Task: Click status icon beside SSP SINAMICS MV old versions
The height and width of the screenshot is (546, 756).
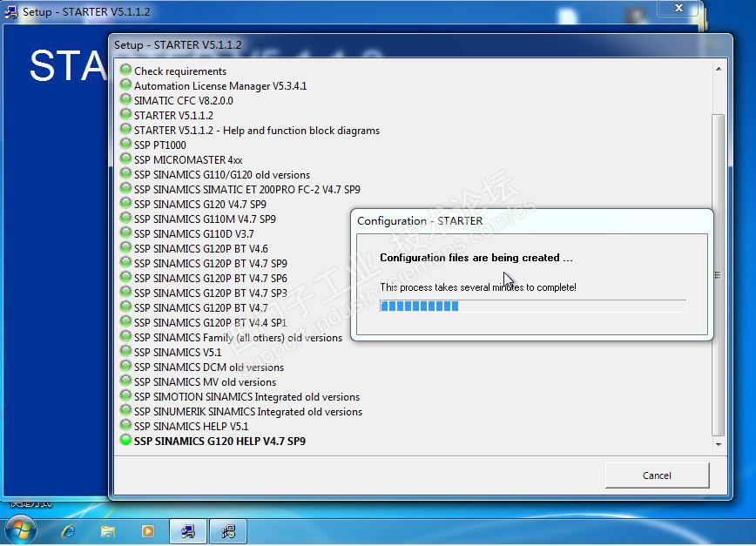Action: coord(125,381)
